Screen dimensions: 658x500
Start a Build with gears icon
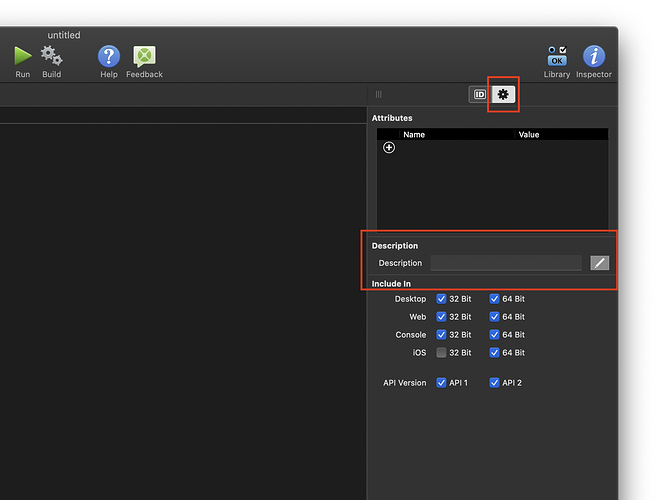(x=52, y=56)
